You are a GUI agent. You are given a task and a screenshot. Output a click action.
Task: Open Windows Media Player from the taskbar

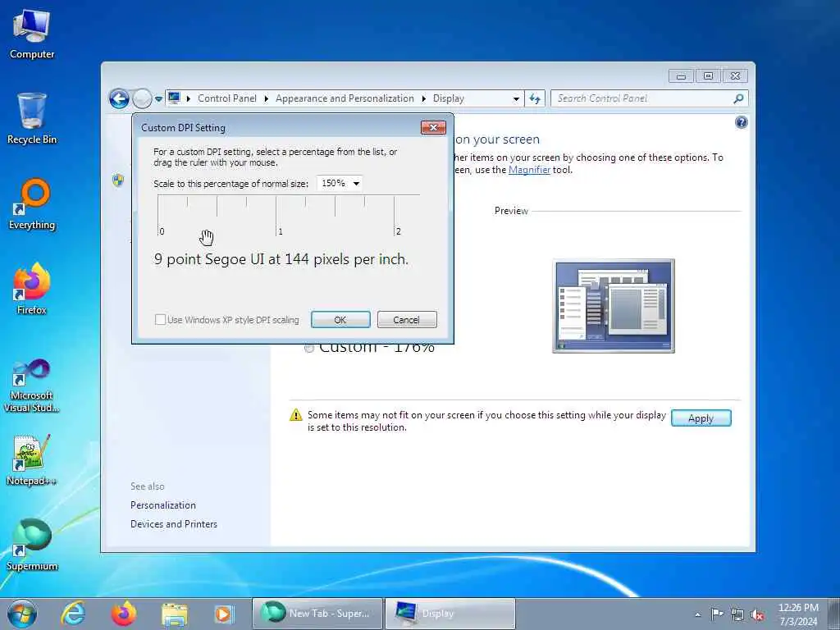223,614
